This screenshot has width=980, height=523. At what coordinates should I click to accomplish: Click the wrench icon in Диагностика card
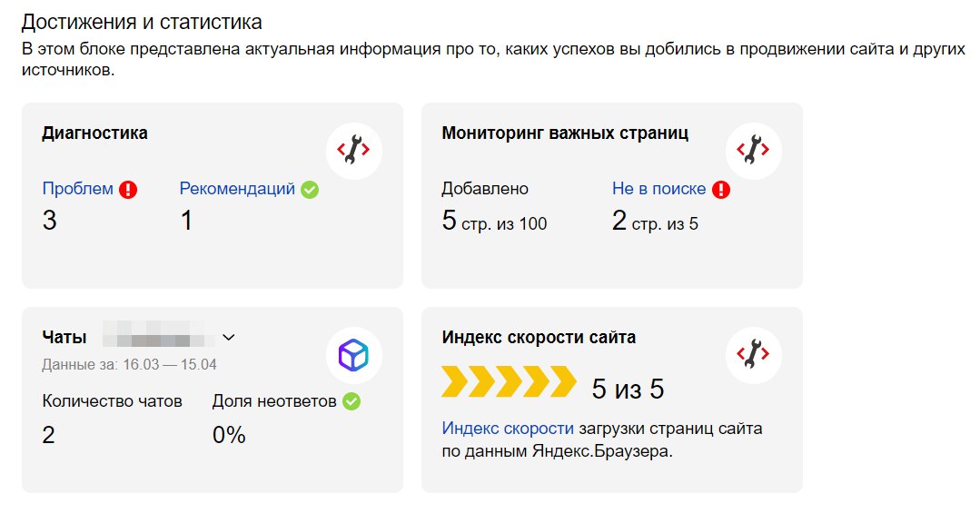pos(353,150)
